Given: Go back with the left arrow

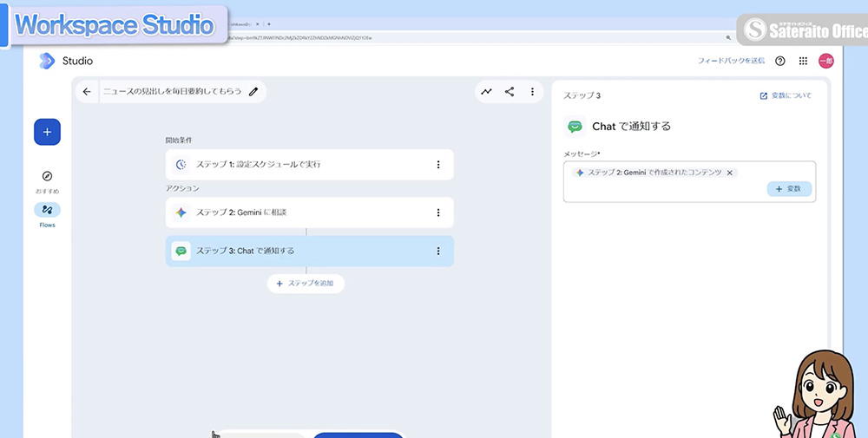Looking at the screenshot, I should pyautogui.click(x=87, y=92).
